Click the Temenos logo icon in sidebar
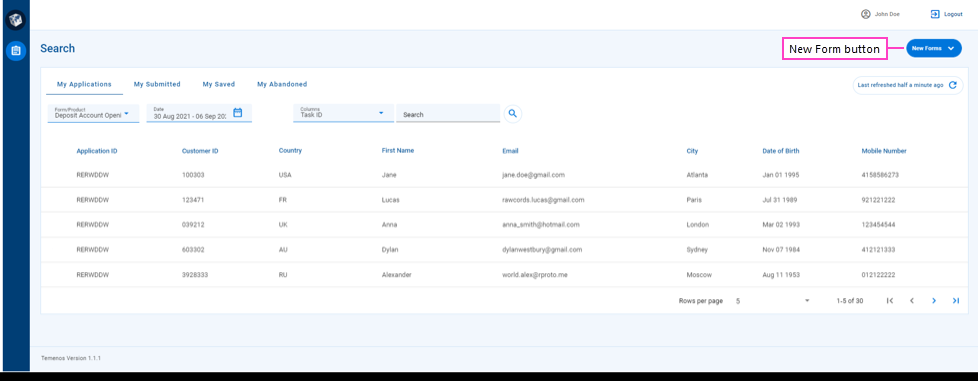Image resolution: width=978 pixels, height=381 pixels. click(16, 20)
